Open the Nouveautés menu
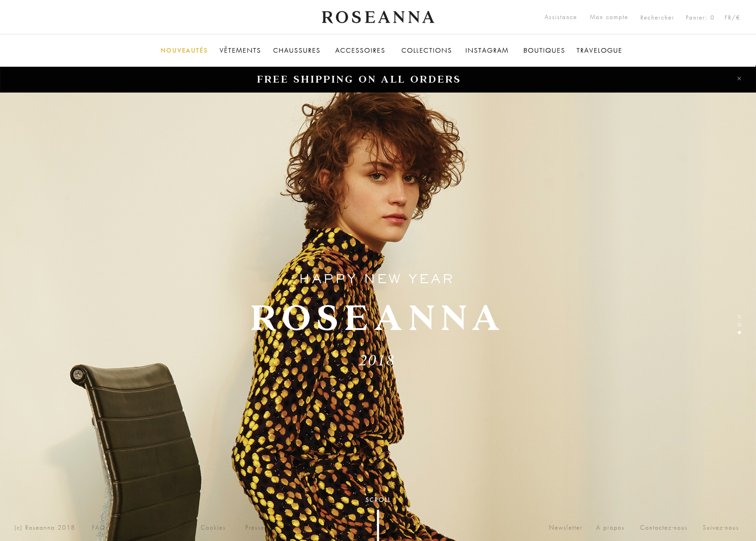This screenshot has width=756, height=541. coord(184,50)
